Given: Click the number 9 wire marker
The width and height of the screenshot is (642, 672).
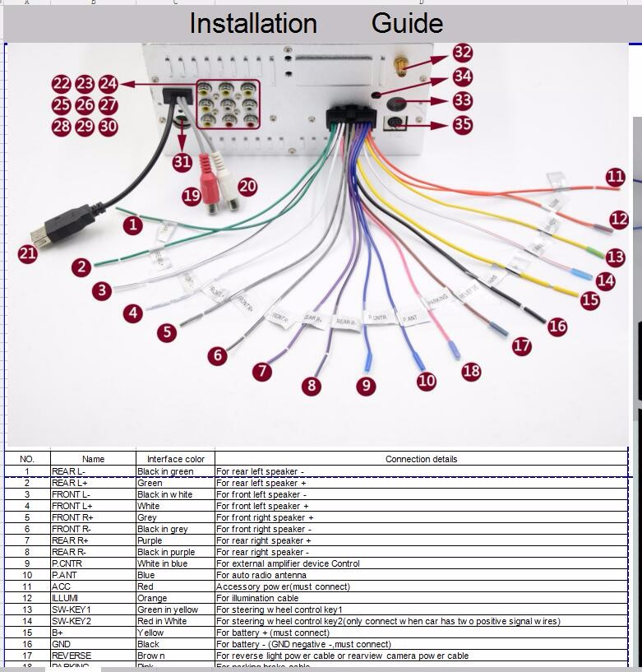Looking at the screenshot, I should [366, 386].
